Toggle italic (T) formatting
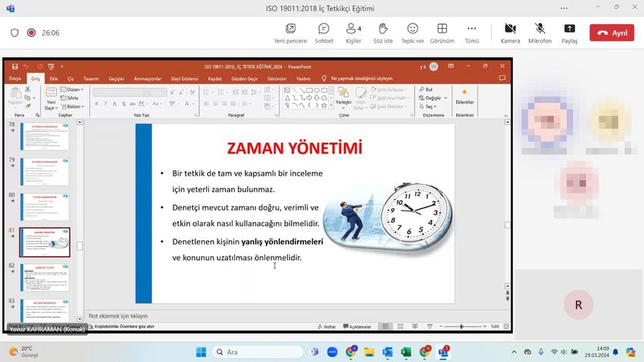 click(105, 104)
